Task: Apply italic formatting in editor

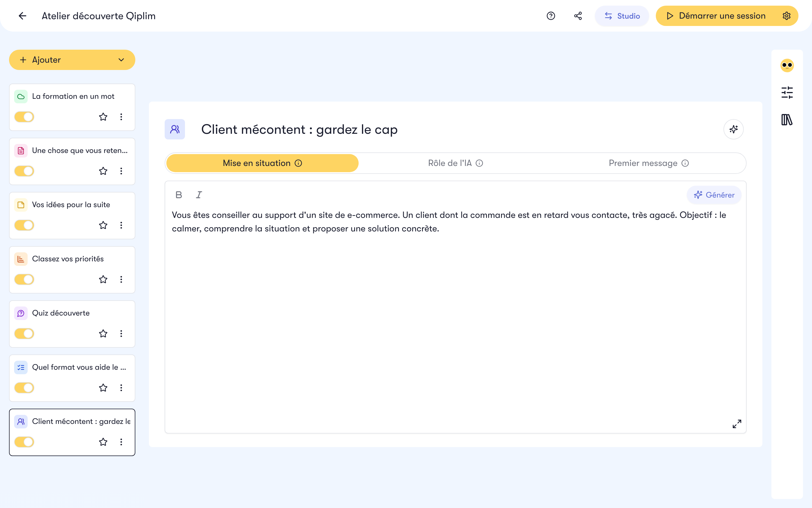Action: coord(199,195)
